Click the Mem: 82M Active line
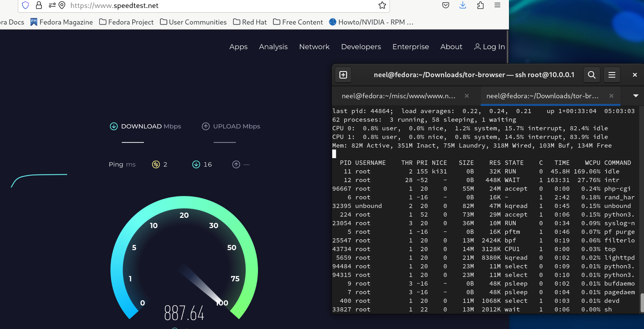644x329 pixels. (472, 146)
